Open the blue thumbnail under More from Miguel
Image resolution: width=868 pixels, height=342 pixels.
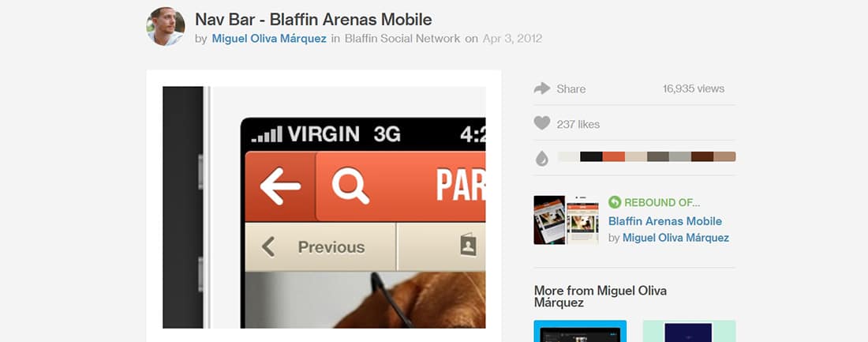[x=580, y=331]
